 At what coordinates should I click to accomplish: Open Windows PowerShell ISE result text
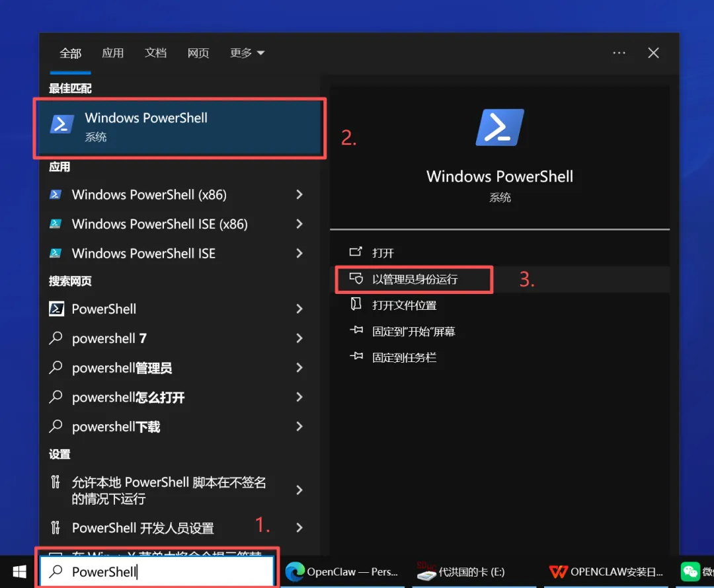tap(144, 254)
